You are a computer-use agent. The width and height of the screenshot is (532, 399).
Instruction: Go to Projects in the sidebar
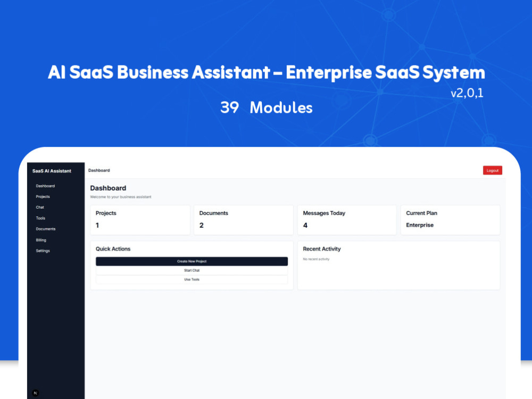pyautogui.click(x=43, y=197)
